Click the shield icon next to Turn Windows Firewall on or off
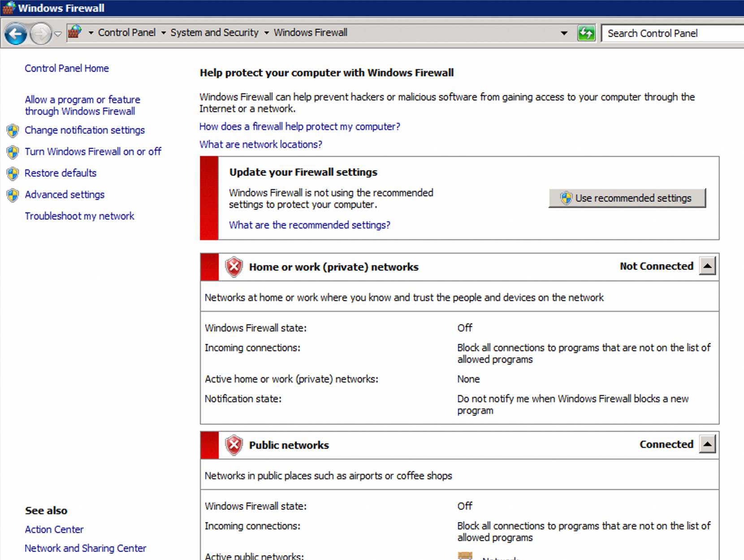Image resolution: width=744 pixels, height=560 pixels. [13, 152]
